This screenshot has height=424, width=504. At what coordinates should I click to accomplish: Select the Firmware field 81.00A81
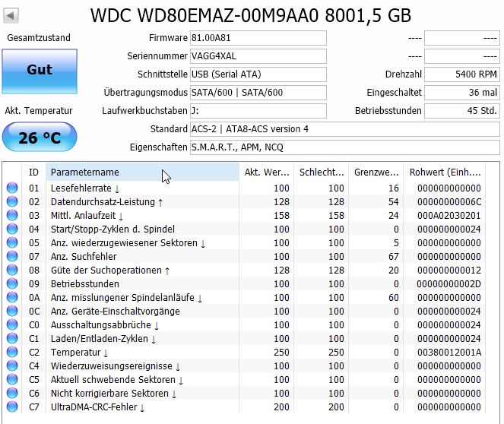pyautogui.click(x=258, y=38)
